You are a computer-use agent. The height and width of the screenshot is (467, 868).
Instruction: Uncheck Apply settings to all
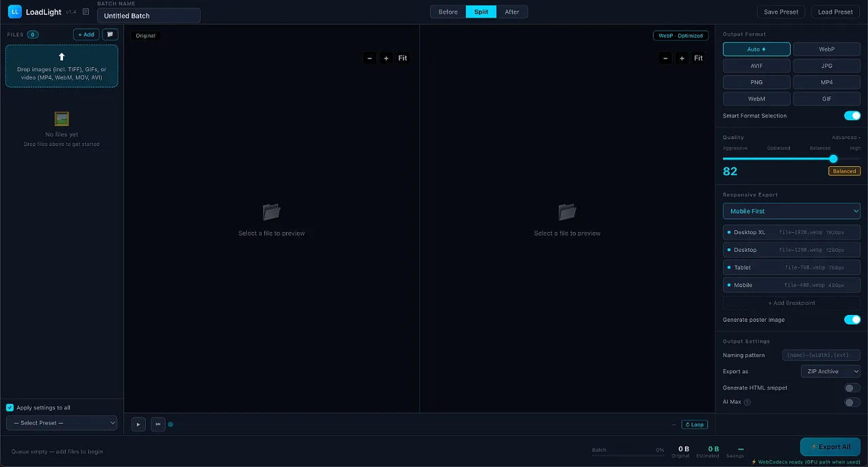10,408
